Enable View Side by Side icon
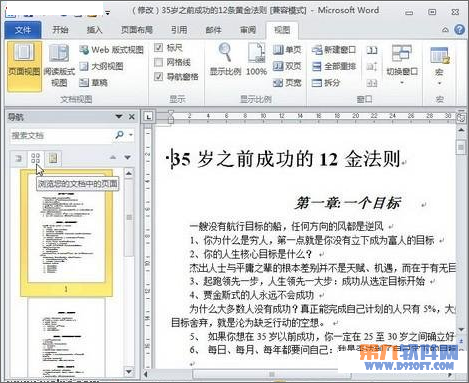This screenshot has width=469, height=383. (372, 50)
